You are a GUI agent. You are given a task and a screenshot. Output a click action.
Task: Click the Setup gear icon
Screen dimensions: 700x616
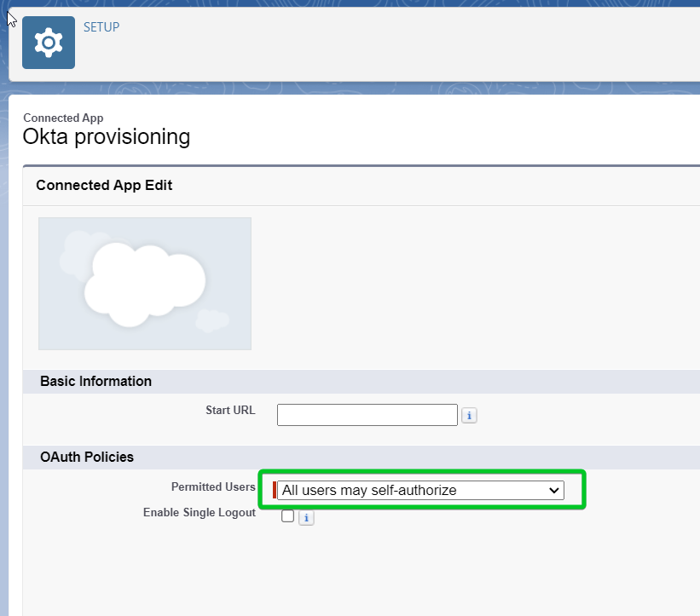click(x=49, y=43)
